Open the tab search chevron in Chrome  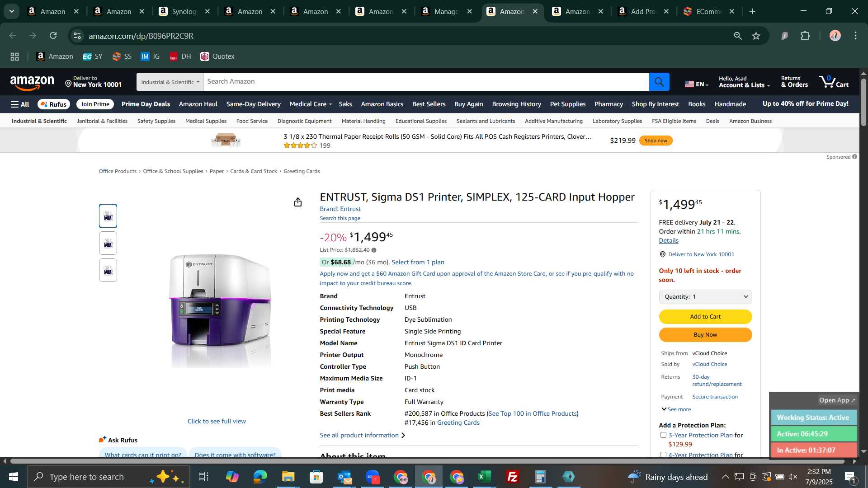pyautogui.click(x=12, y=11)
